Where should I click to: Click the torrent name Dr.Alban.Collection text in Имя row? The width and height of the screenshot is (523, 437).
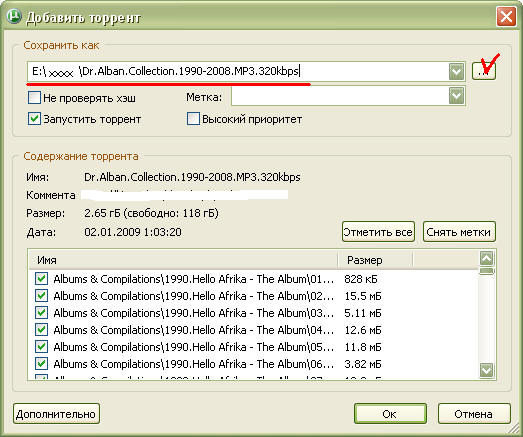click(192, 177)
